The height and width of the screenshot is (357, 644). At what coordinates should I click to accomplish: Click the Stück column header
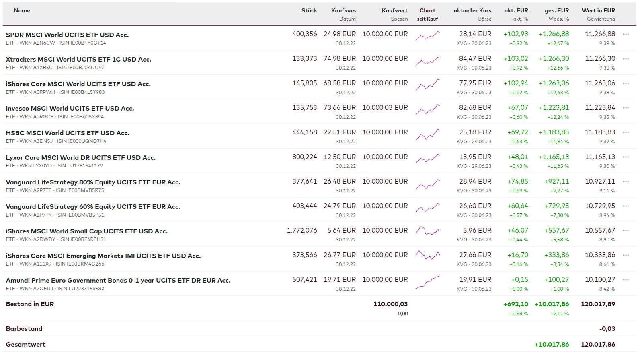(309, 10)
